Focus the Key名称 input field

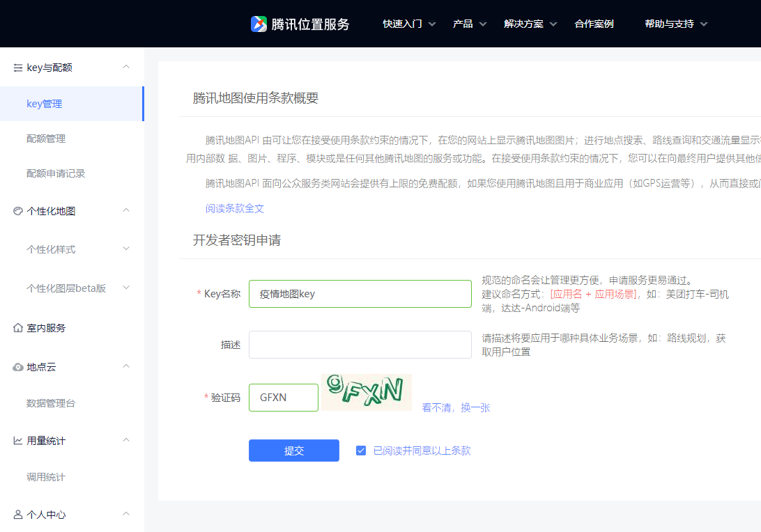click(360, 294)
